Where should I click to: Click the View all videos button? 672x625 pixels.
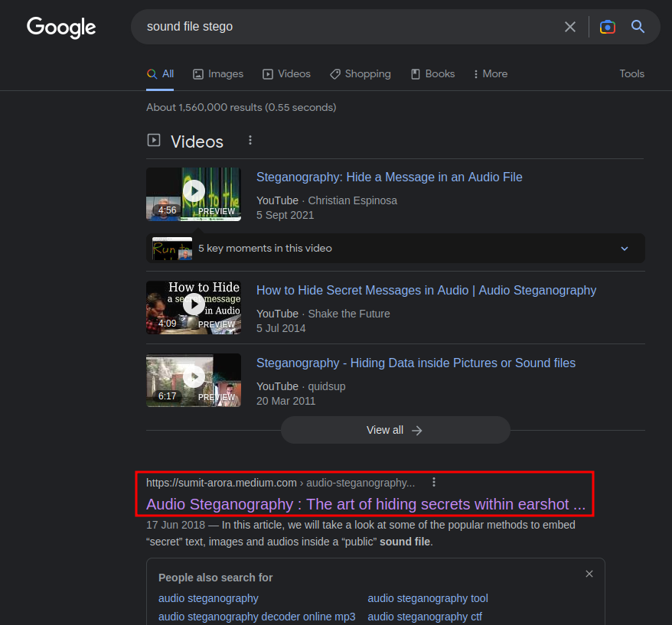point(395,430)
